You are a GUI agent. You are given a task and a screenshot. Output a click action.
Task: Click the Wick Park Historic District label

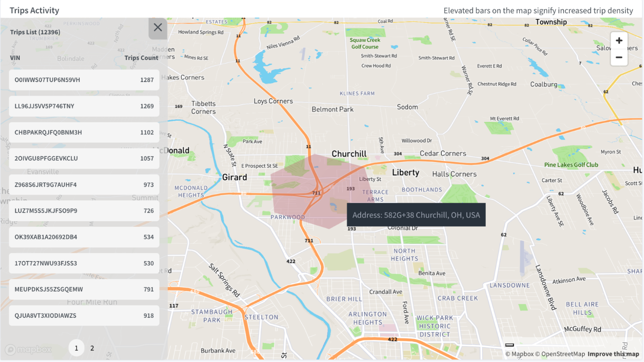[x=435, y=326]
